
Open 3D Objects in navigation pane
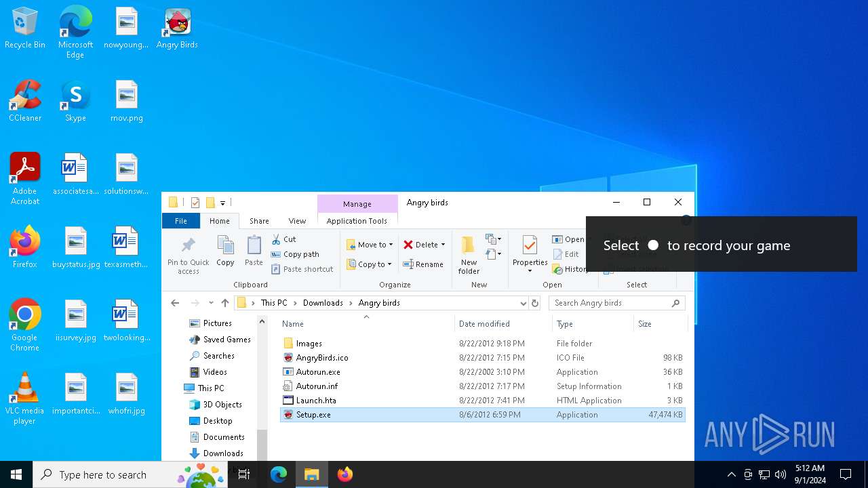pos(215,405)
